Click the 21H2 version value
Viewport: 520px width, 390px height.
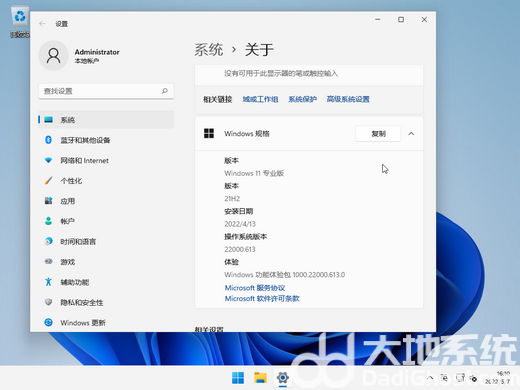point(232,199)
